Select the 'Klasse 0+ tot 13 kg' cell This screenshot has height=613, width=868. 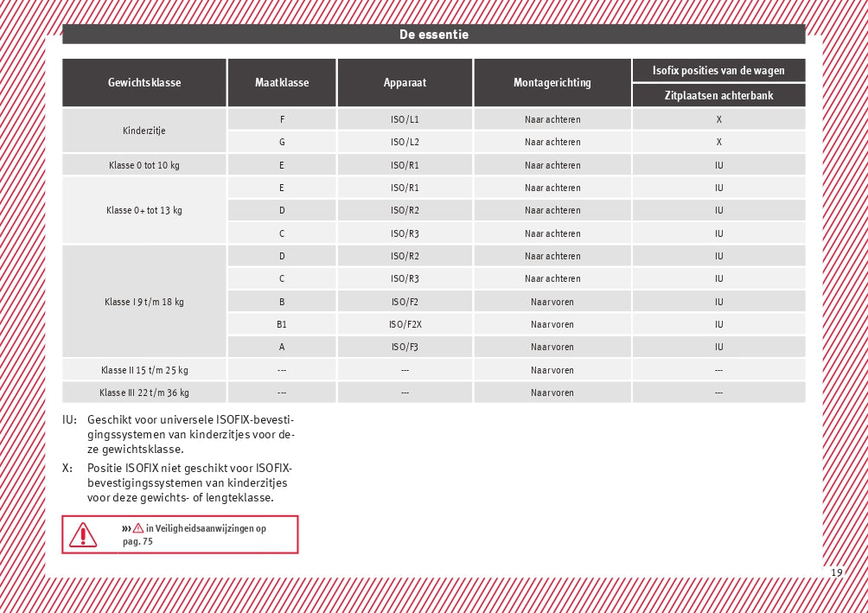(x=144, y=210)
